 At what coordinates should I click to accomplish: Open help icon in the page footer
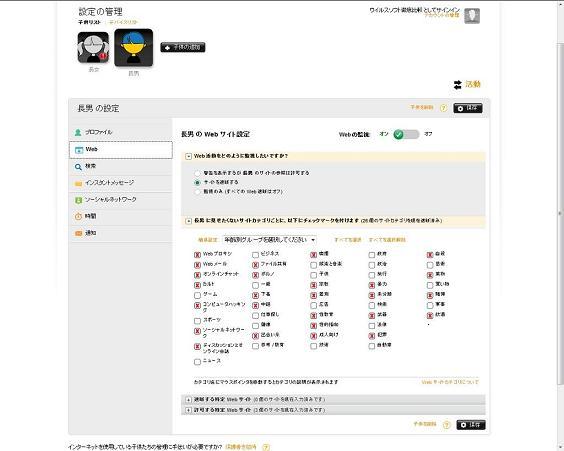point(266,447)
